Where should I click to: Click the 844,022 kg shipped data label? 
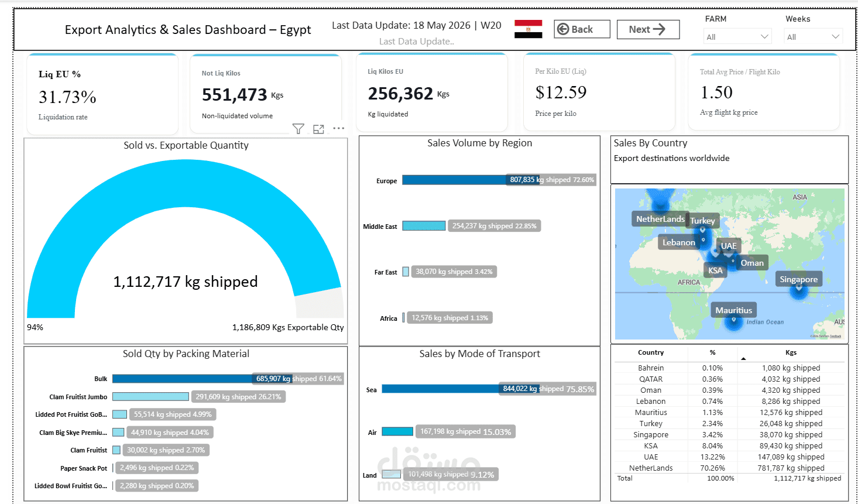(x=548, y=389)
